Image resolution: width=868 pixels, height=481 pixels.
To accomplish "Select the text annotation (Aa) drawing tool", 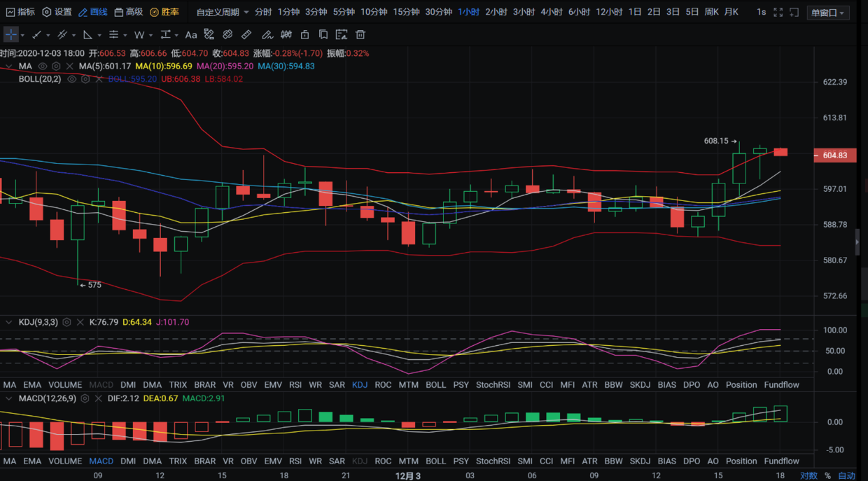I will pos(191,35).
